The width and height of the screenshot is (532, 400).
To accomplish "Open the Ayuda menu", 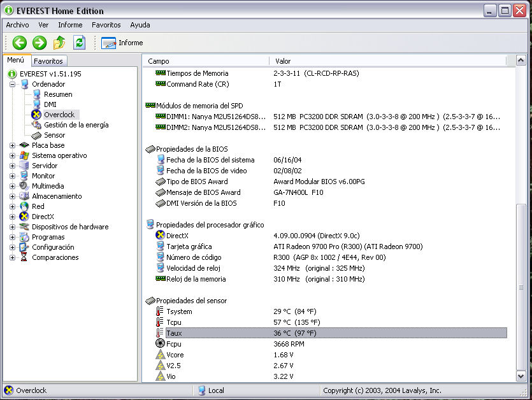I will [x=140, y=25].
